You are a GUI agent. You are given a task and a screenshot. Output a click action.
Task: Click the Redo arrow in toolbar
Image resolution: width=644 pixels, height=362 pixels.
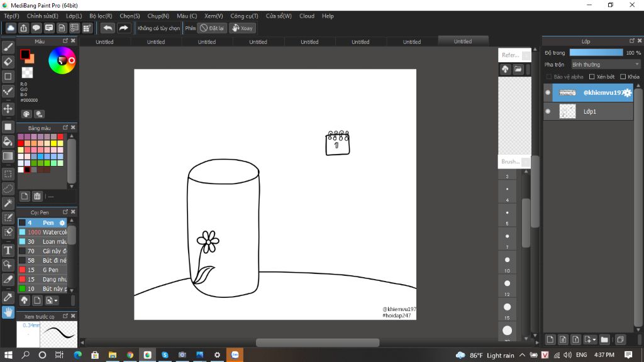pos(123,28)
